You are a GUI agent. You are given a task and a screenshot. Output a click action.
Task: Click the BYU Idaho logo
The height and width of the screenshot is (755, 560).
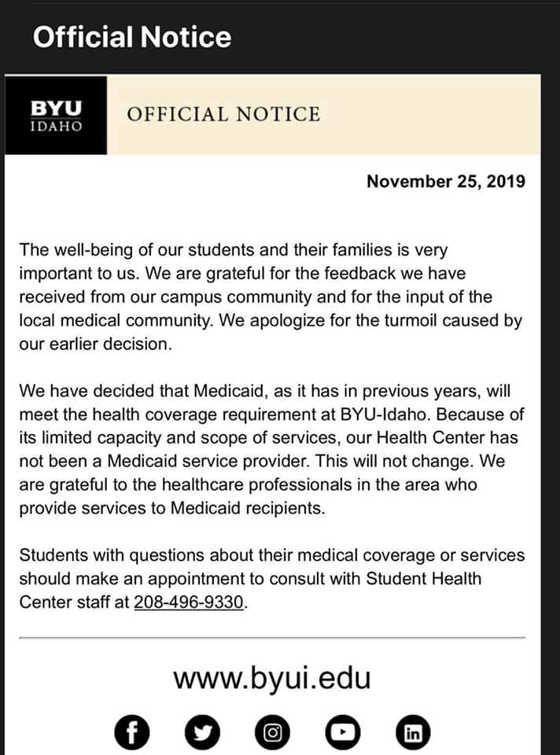pyautogui.click(x=56, y=115)
